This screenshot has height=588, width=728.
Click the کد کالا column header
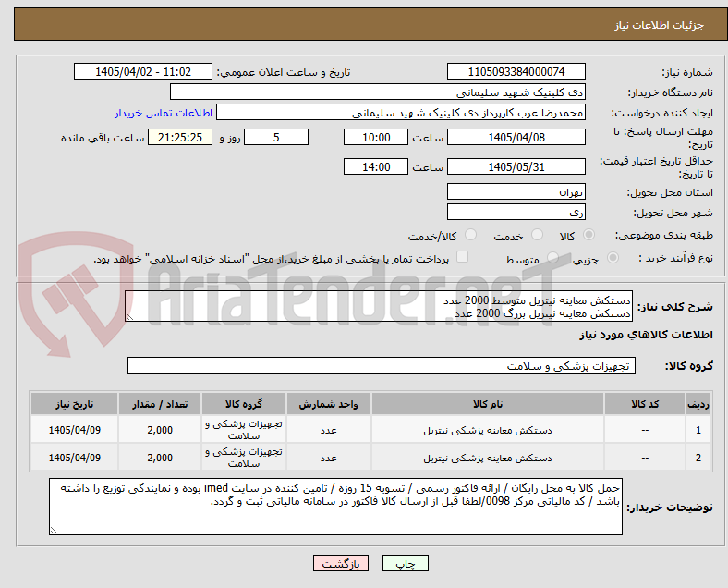645,404
